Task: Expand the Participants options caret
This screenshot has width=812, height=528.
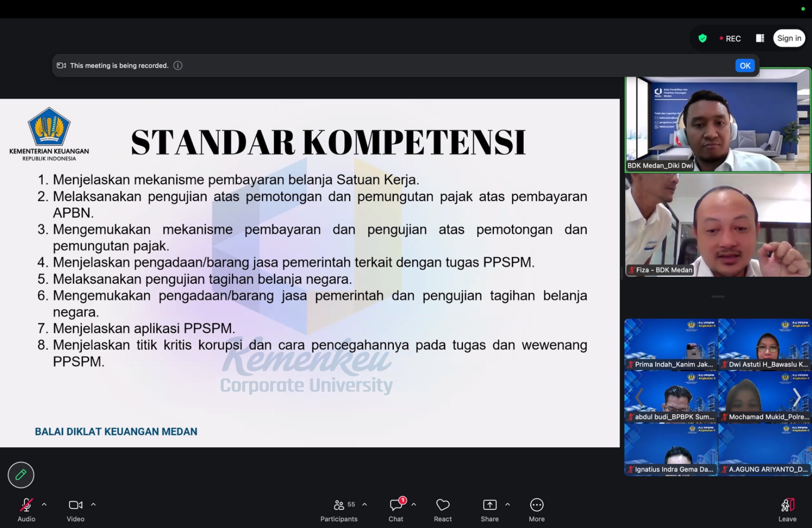Action: point(364,505)
